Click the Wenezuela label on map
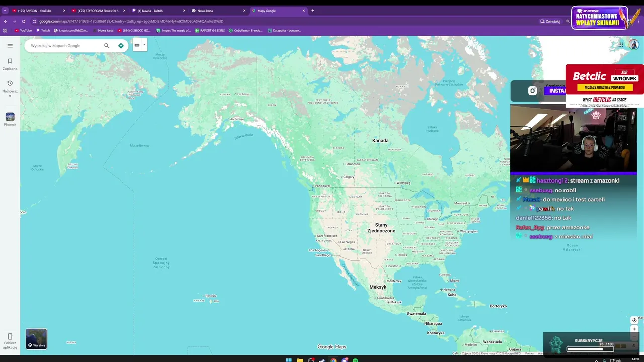644x362 pixels. point(492,342)
